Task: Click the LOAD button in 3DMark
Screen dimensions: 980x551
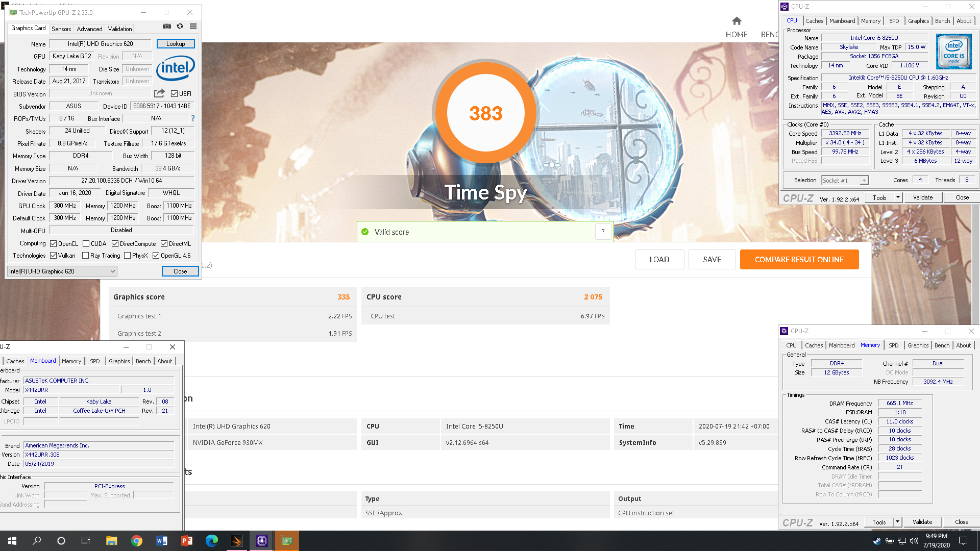Action: (659, 259)
